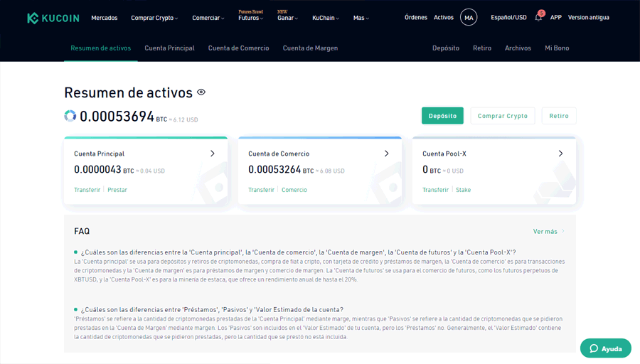Click the KuCoin logo
The width and height of the screenshot is (640, 364).
pos(53,18)
